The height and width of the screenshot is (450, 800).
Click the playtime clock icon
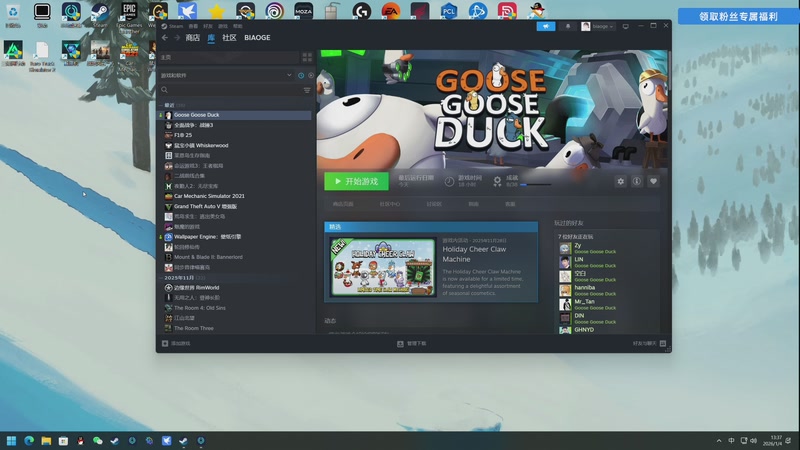click(x=449, y=182)
